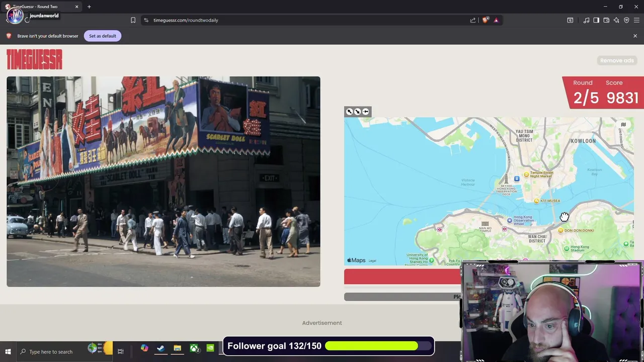Screen dimensions: 644x362
Task: Select the TimeGuessr - Round Two tab
Action: click(42, 7)
